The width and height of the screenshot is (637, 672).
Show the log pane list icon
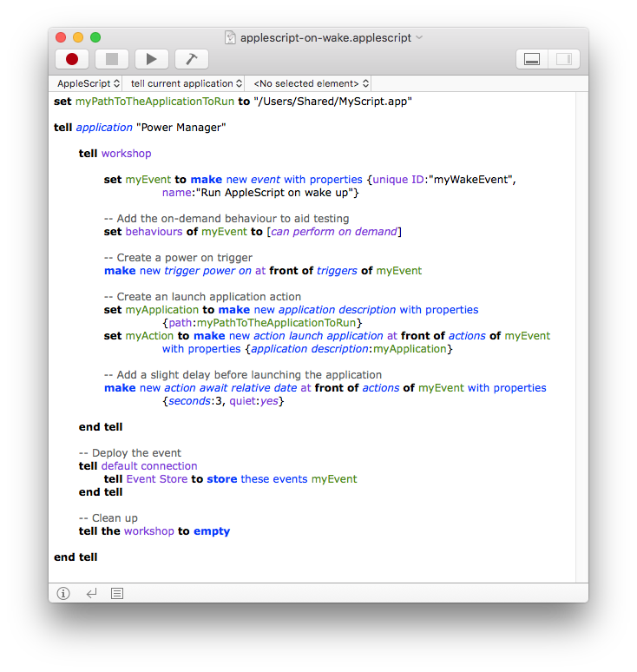117,593
